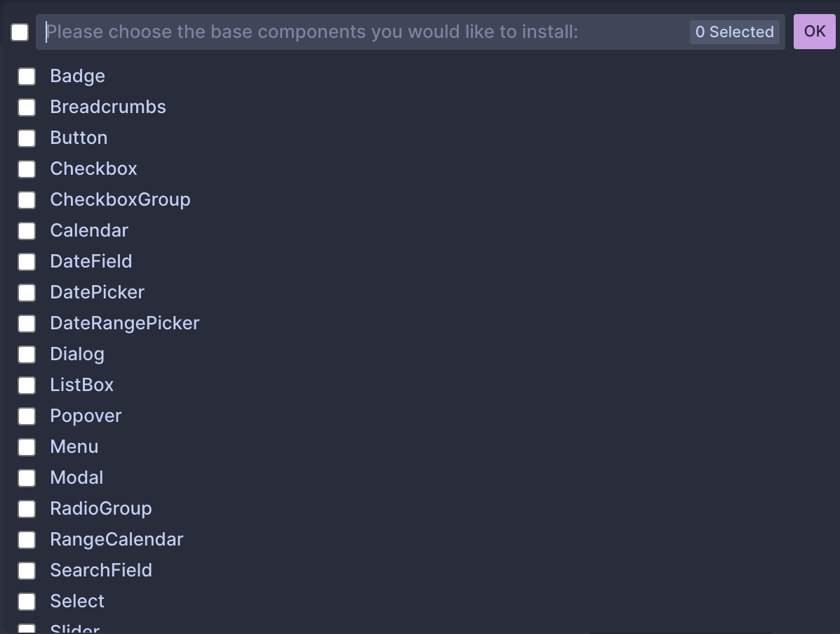
Task: Select the Button component checkbox
Action: click(x=27, y=138)
